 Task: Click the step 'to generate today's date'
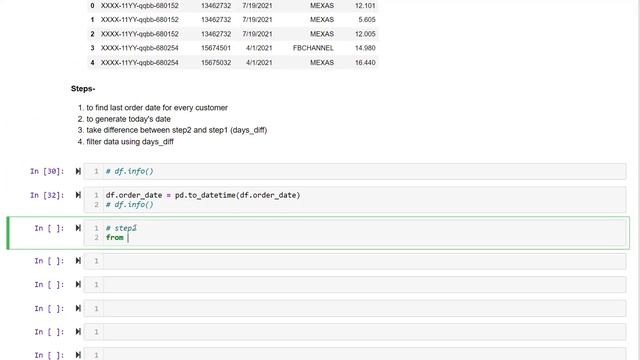coord(128,119)
